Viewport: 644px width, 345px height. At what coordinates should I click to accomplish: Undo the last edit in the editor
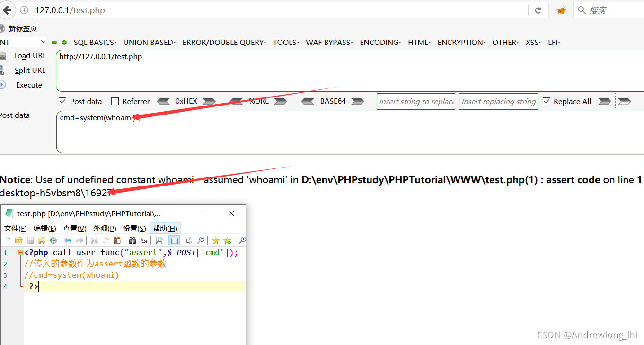(x=68, y=240)
